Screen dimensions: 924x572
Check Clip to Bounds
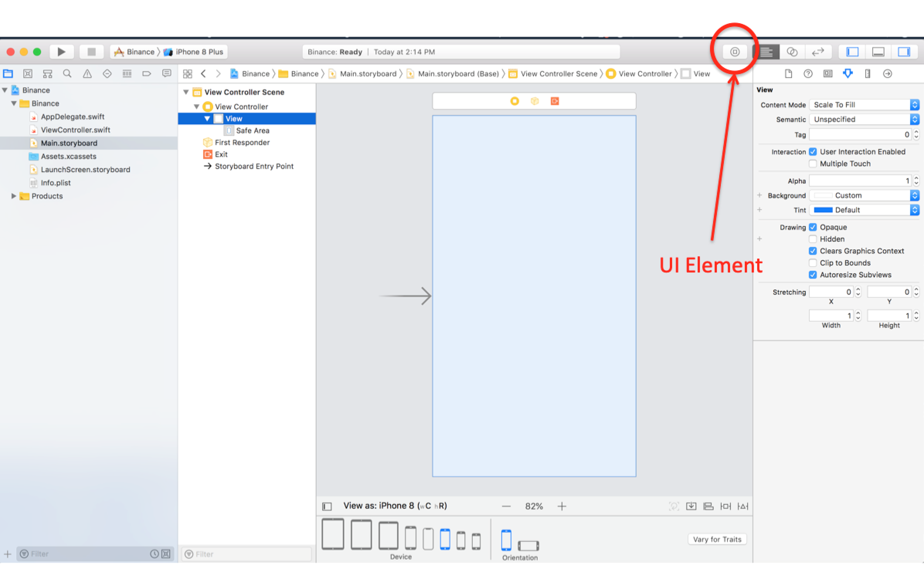pos(813,263)
